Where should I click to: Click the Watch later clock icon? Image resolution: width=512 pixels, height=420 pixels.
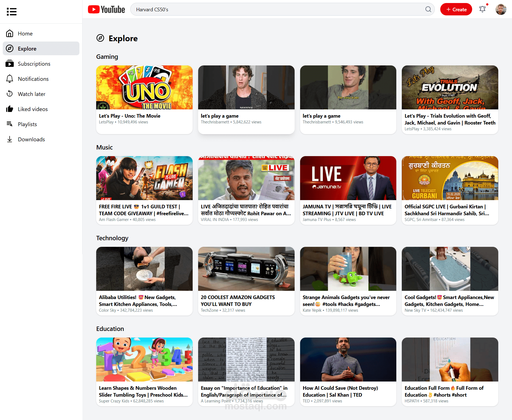pos(10,94)
